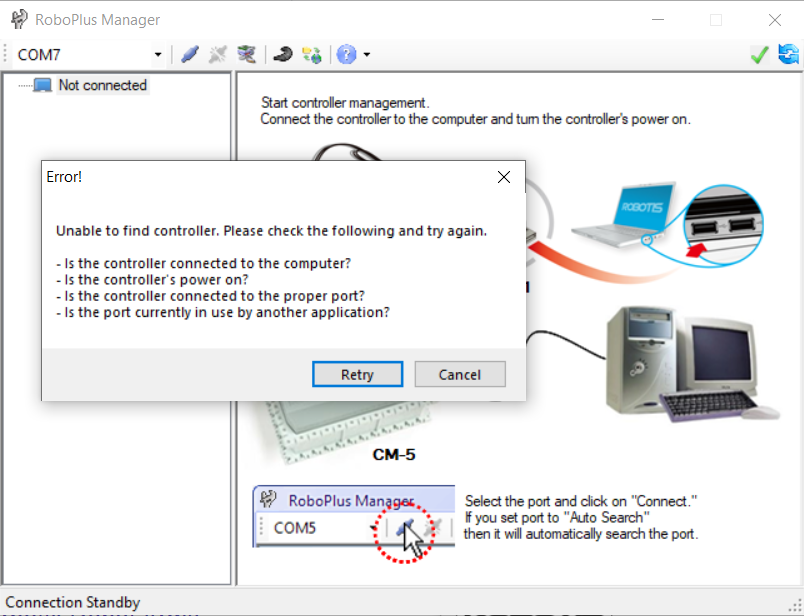The width and height of the screenshot is (804, 616).
Task: Open the controller firmware management icon
Action: 245,55
